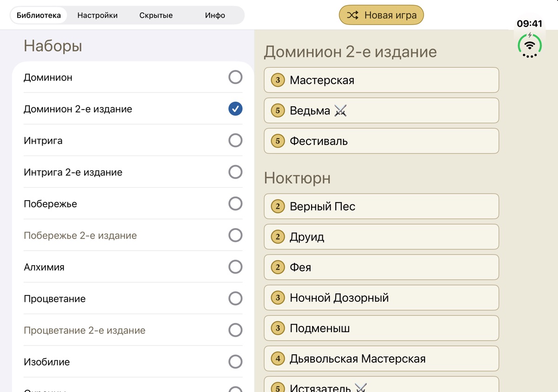
Task: Enable the Интрига set radio button
Action: pyautogui.click(x=235, y=140)
